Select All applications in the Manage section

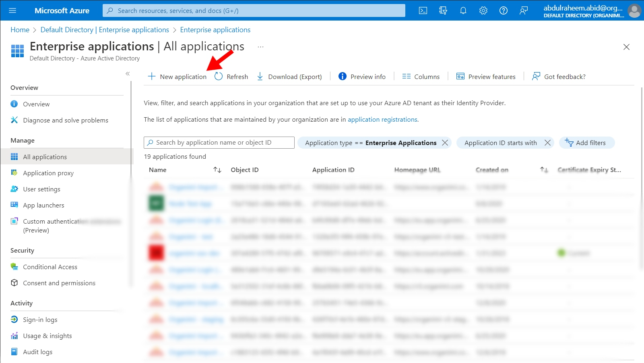[66, 157]
